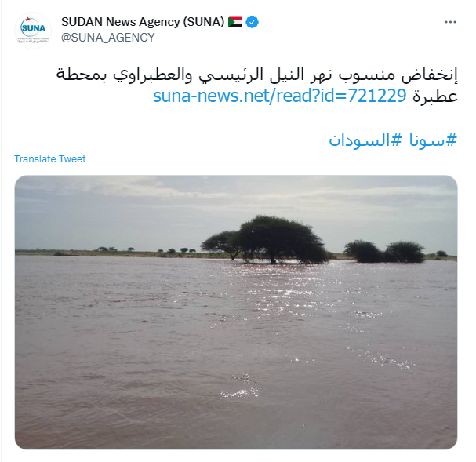Click the word SUNA in avatar logo
Screen dimensions: 476x462
coord(33,28)
